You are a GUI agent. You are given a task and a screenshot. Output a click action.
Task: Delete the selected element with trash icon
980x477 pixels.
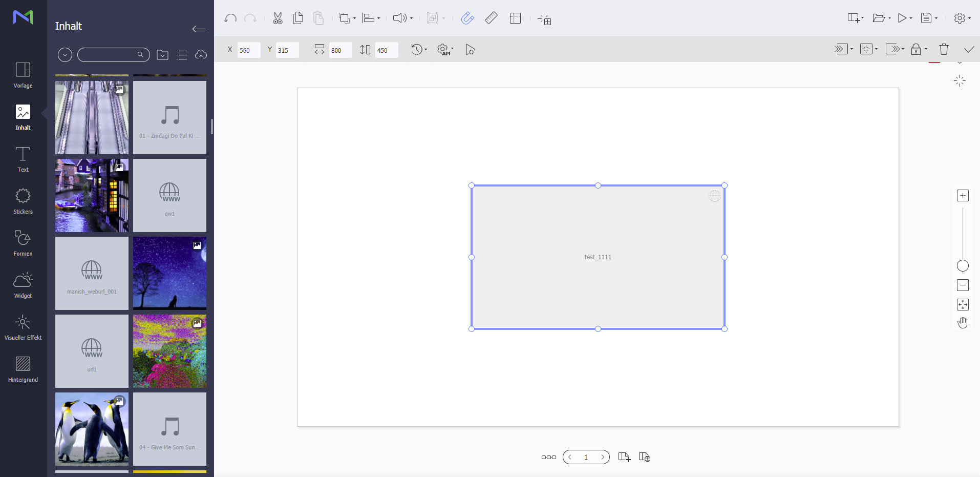point(944,49)
